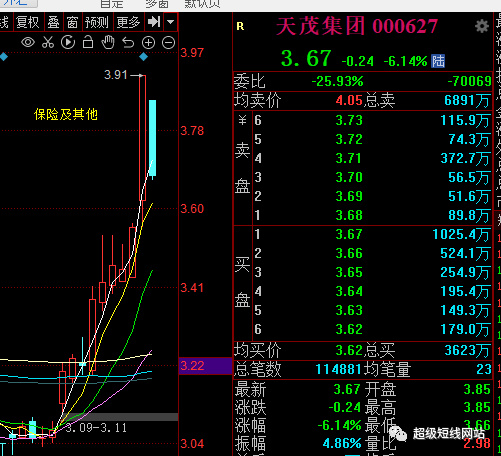Click the blue 陆 badge next to -6.14%
Viewport: 501px width, 456px height.
click(438, 61)
